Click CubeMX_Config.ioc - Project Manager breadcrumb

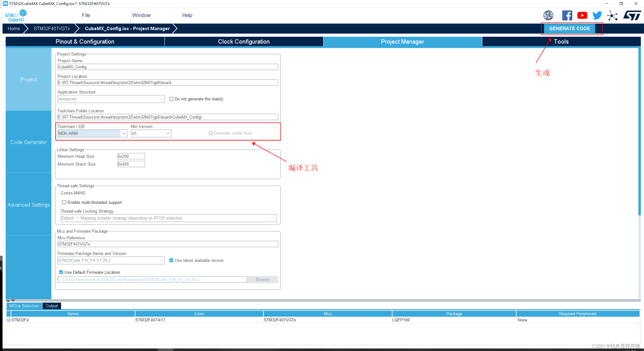pos(127,29)
